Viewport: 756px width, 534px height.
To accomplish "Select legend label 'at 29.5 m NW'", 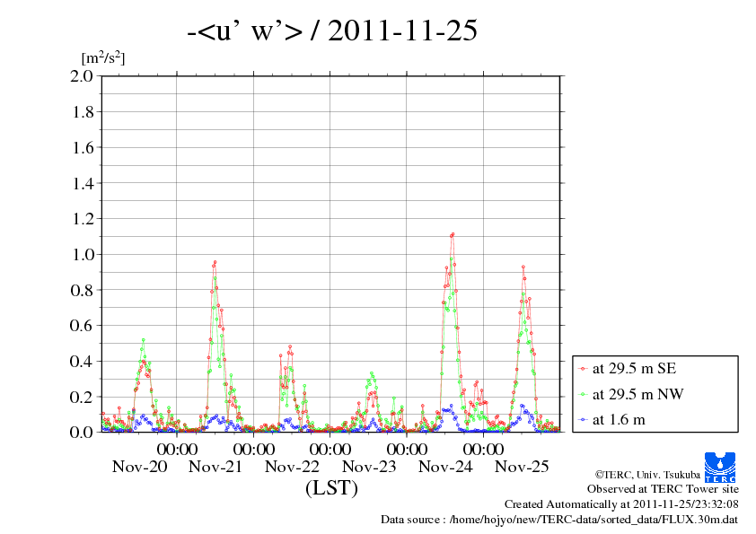I will coord(637,394).
